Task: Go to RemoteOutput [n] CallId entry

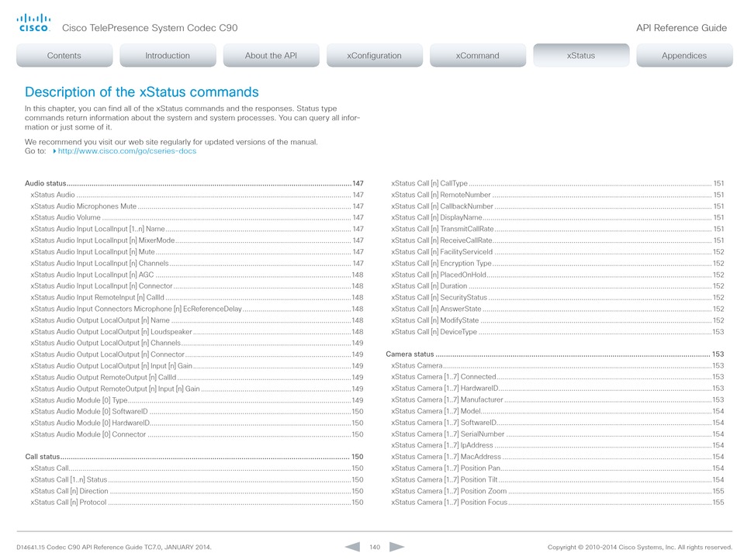Action: tap(197, 377)
